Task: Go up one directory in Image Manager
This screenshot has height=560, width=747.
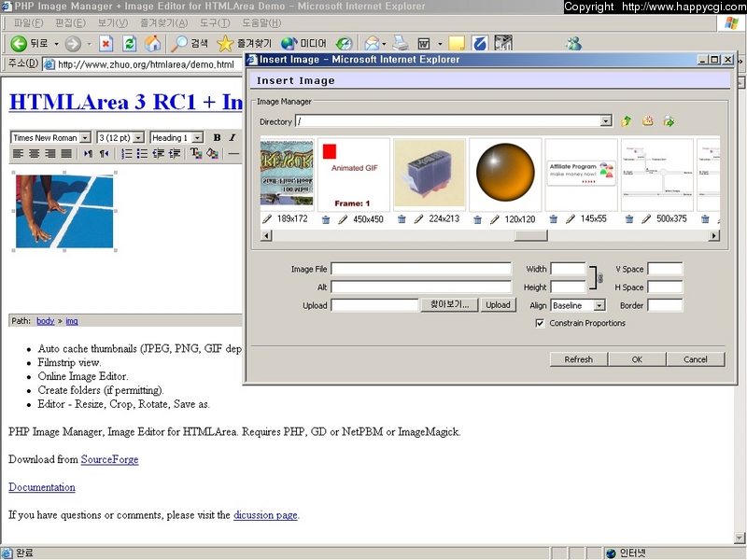Action: pyautogui.click(x=627, y=121)
